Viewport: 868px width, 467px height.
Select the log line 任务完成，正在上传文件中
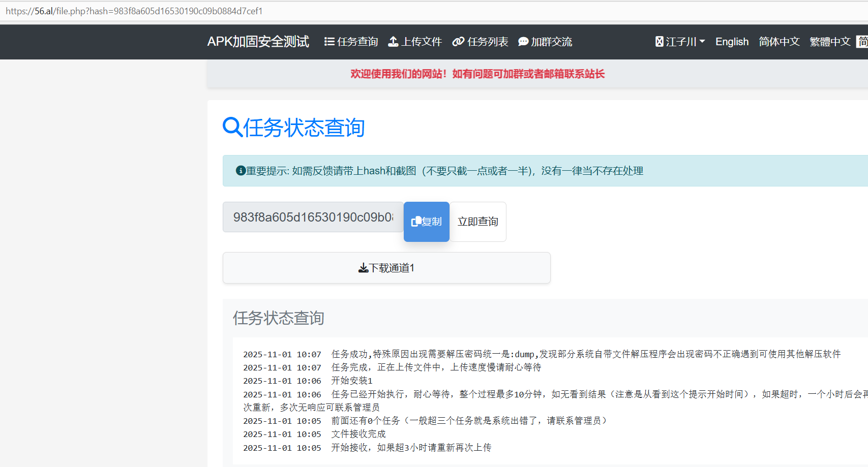(x=392, y=367)
